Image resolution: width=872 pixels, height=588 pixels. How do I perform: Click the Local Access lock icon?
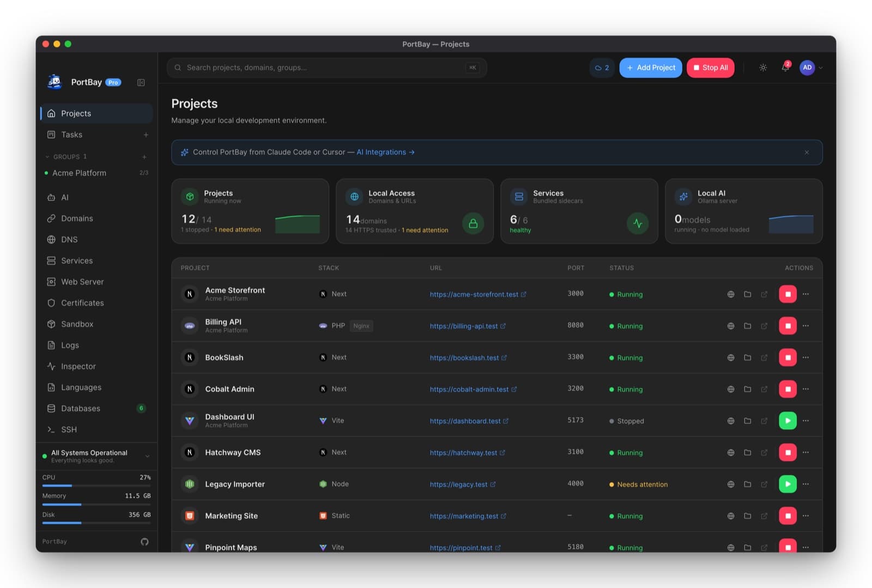473,223
